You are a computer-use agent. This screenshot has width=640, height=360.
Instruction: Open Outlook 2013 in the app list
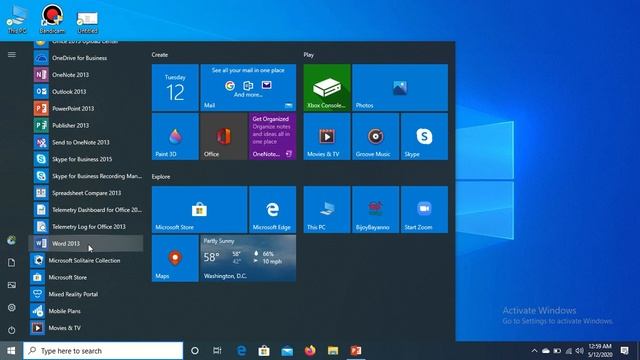86,91
